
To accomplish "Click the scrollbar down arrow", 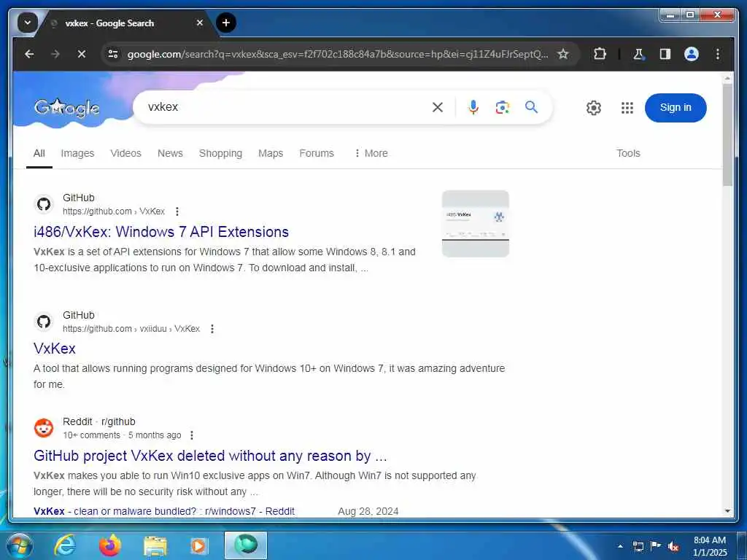I will pyautogui.click(x=727, y=511).
